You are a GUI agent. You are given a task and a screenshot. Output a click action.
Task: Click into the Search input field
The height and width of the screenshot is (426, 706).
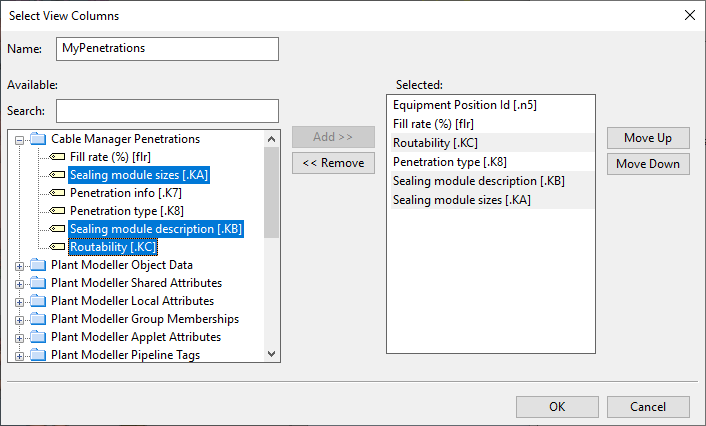(167, 110)
